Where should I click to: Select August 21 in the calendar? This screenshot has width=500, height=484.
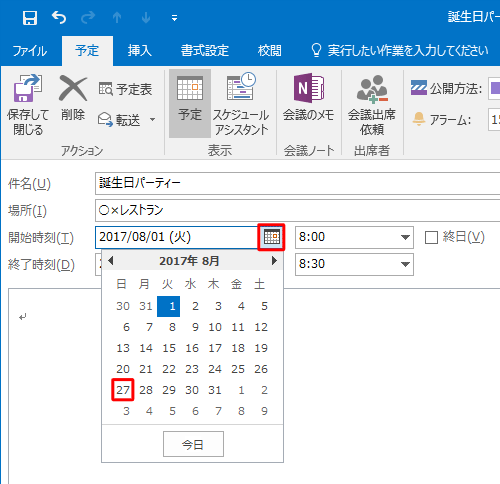tap(146, 369)
